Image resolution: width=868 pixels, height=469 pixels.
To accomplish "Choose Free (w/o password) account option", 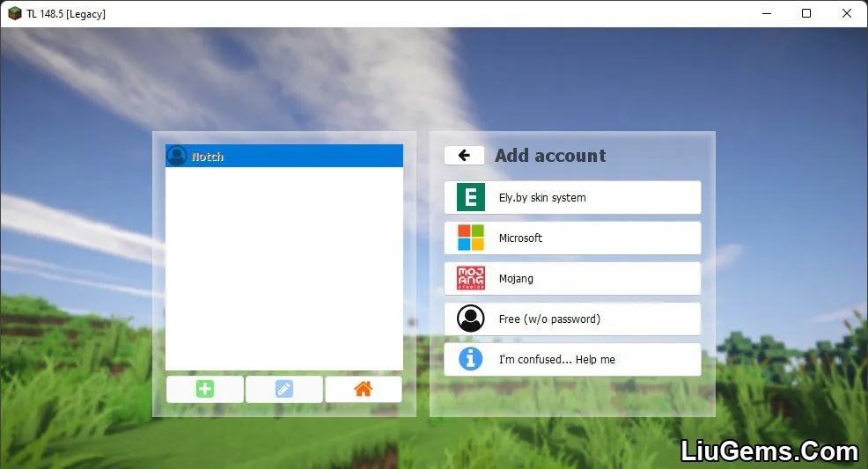I will [572, 319].
